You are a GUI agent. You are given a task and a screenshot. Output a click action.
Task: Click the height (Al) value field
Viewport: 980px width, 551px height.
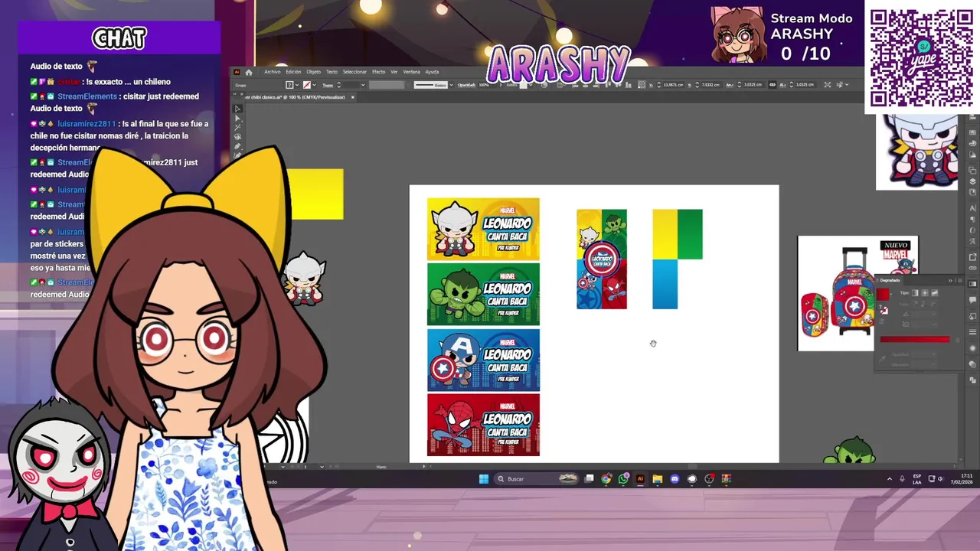(x=805, y=85)
